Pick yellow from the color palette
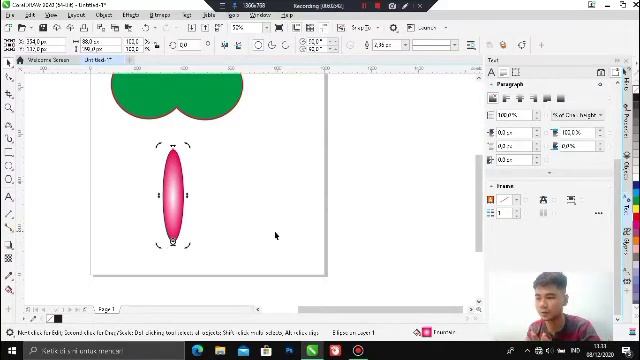 (x=636, y=208)
